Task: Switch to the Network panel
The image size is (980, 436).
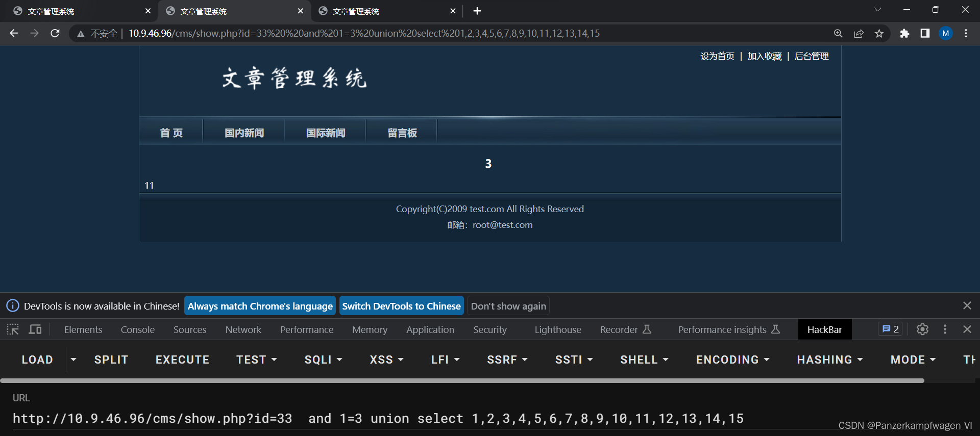Action: click(243, 330)
